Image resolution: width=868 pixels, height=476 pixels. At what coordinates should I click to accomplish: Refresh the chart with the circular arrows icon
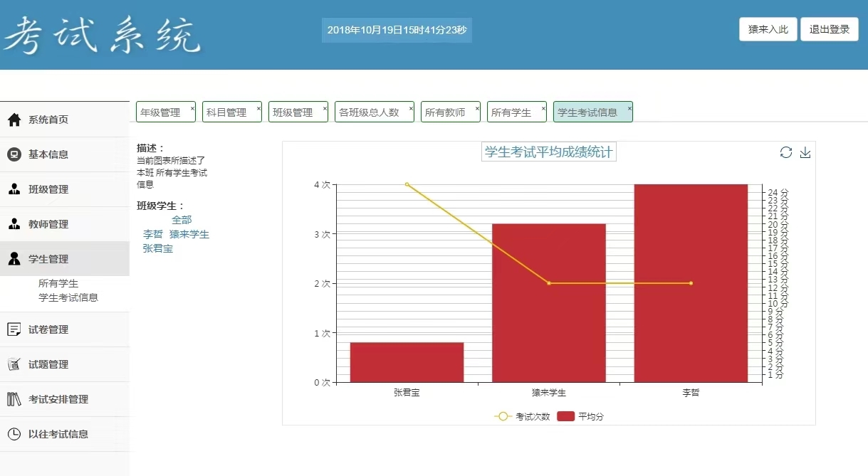(788, 152)
